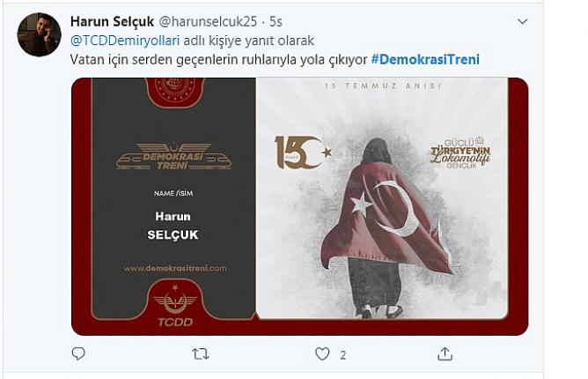Open the share upload icon
The width and height of the screenshot is (588, 379).
point(445,353)
